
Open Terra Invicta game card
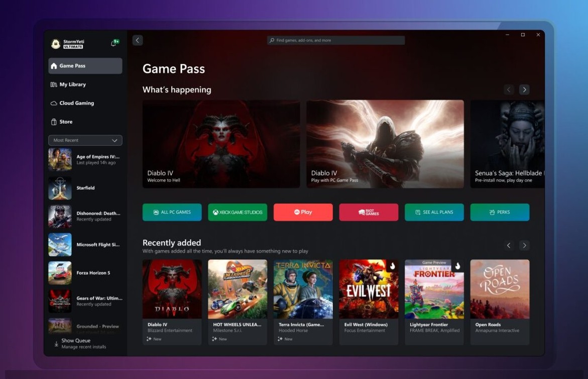tap(303, 302)
